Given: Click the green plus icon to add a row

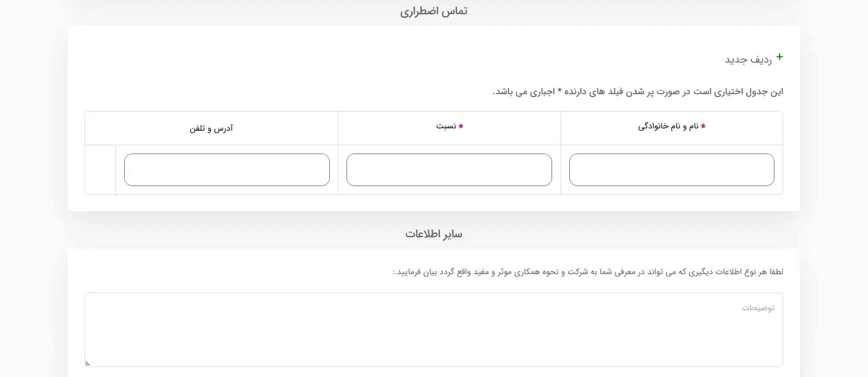Looking at the screenshot, I should tap(779, 57).
